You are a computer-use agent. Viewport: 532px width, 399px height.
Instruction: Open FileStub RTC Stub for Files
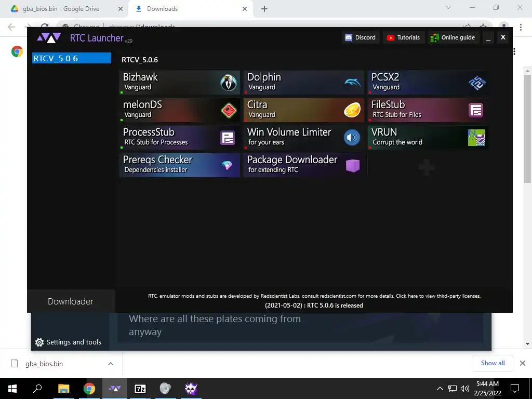pyautogui.click(x=428, y=110)
